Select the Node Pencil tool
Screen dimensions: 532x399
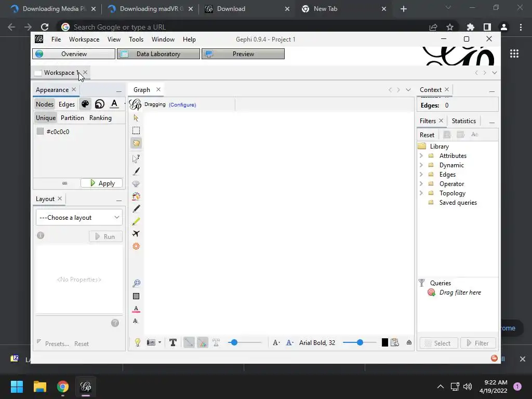pyautogui.click(x=136, y=209)
